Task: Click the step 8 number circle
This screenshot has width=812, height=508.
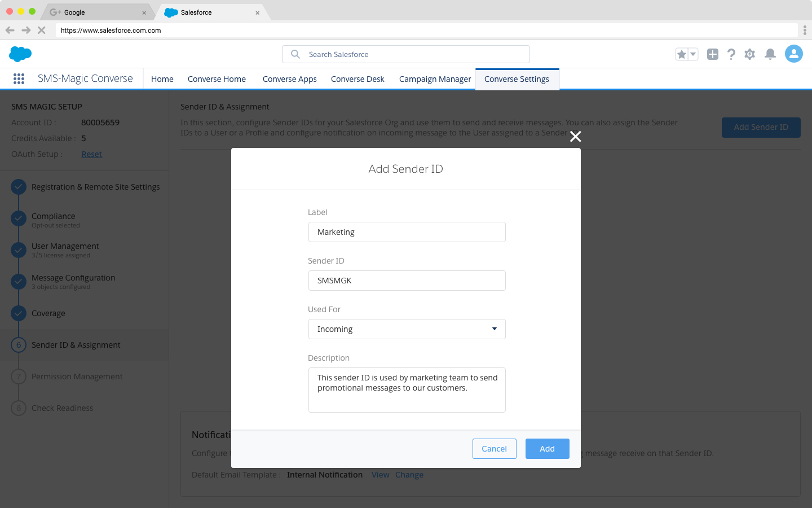Action: click(19, 408)
